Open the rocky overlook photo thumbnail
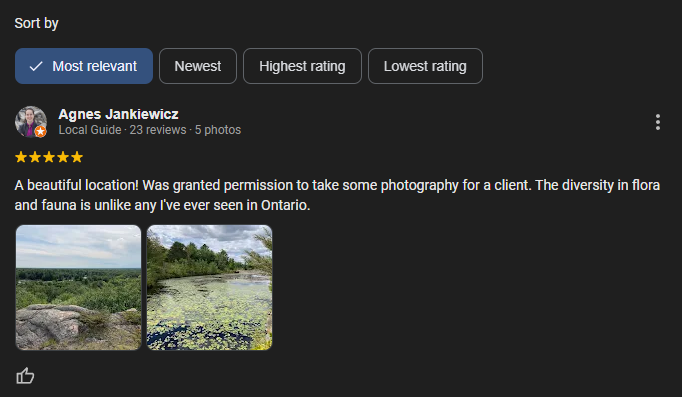 tap(78, 287)
